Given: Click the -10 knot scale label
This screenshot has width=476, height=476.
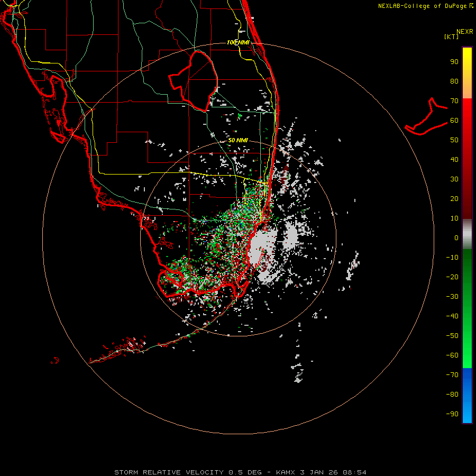Looking at the screenshot, I should pyautogui.click(x=452, y=258).
